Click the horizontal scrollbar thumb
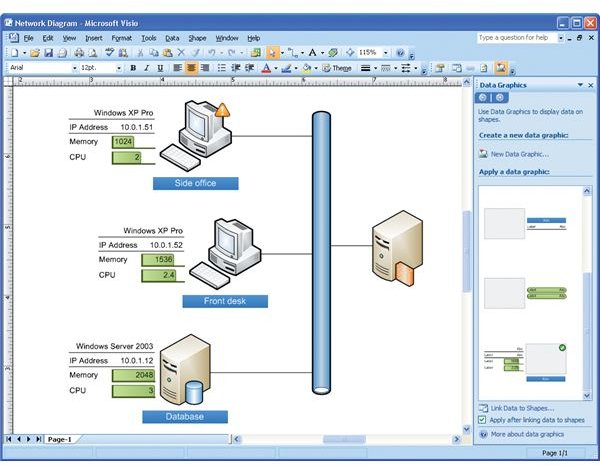 coord(344,439)
